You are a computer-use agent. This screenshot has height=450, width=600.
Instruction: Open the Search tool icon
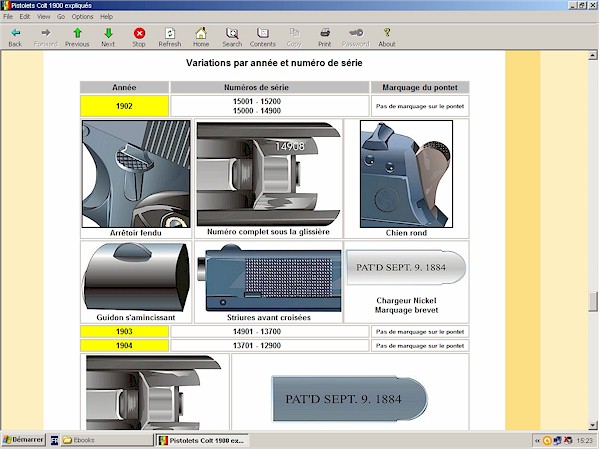coord(232,33)
